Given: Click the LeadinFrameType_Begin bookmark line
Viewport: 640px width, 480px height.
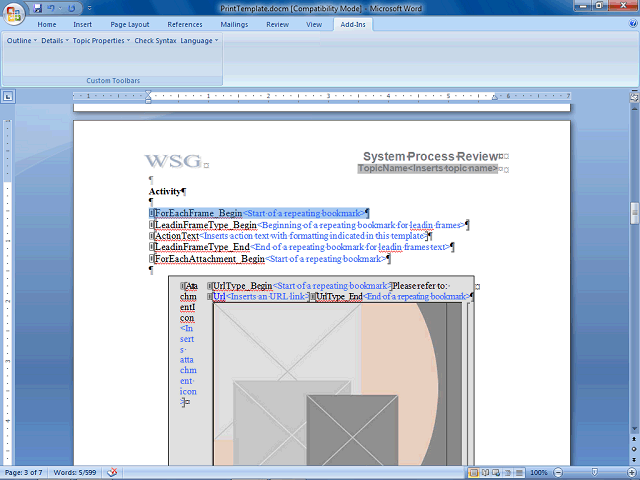Looking at the screenshot, I should [309, 225].
